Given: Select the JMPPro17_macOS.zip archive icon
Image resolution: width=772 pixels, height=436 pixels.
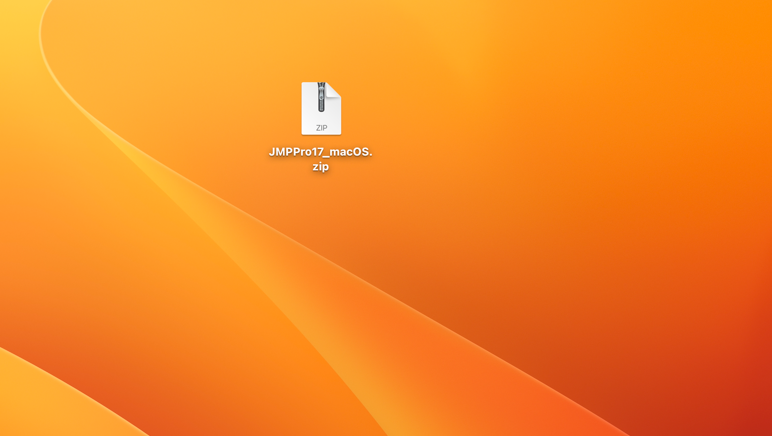Looking at the screenshot, I should [x=321, y=108].
